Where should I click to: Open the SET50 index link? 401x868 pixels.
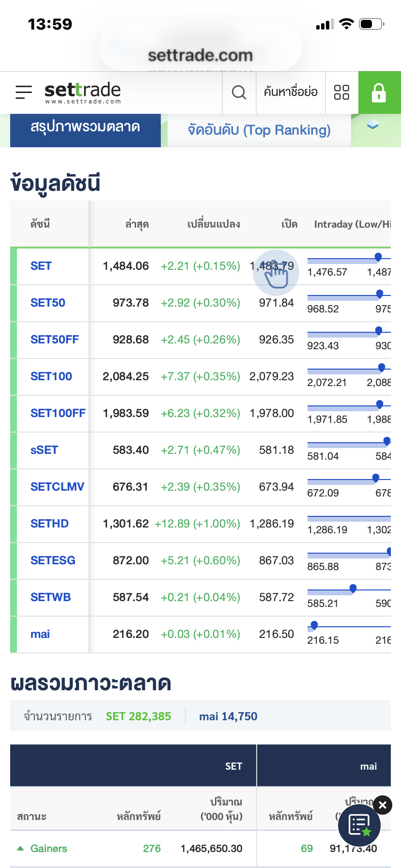[48, 303]
